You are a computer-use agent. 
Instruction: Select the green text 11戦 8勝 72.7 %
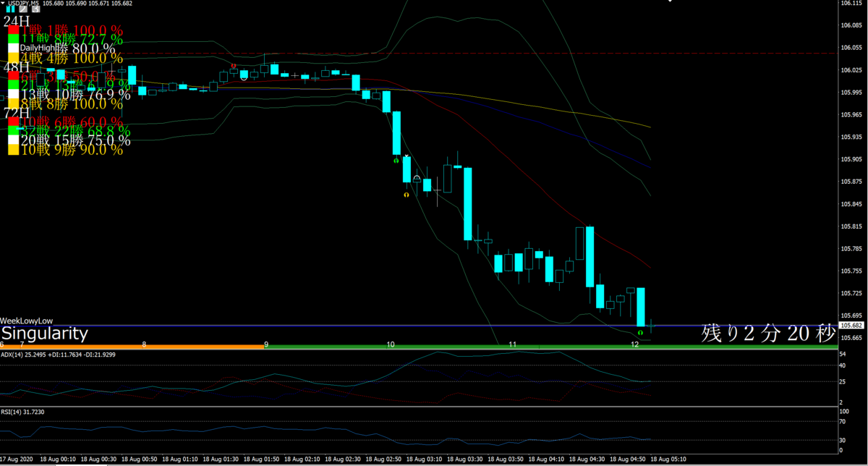tap(72, 40)
